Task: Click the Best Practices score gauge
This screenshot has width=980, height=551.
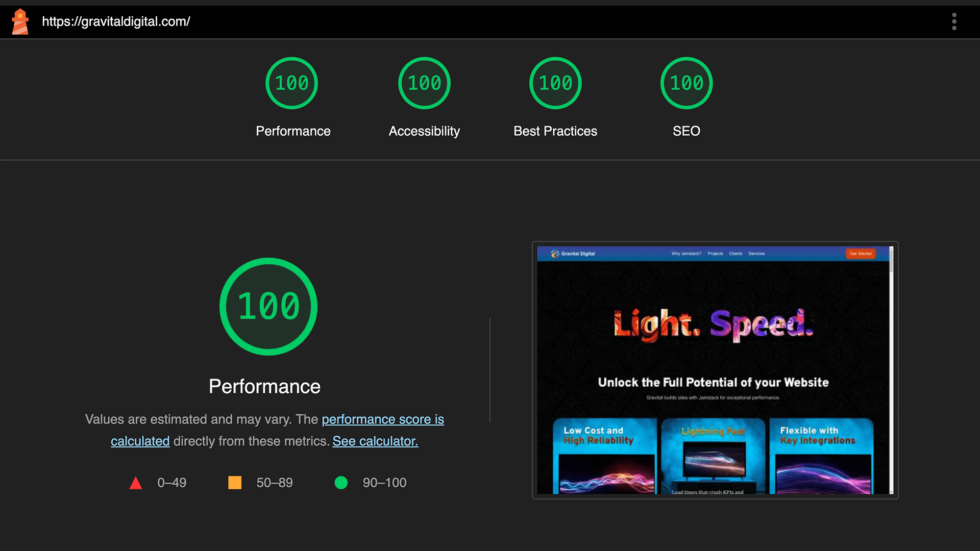Action: (x=555, y=83)
